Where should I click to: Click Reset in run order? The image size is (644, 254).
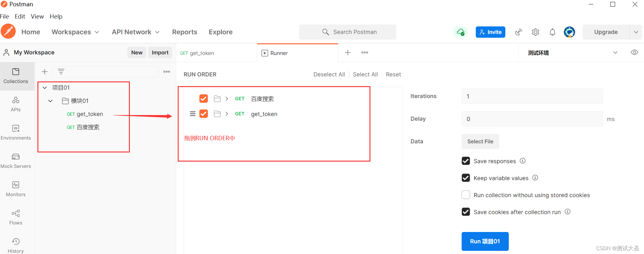coord(393,75)
